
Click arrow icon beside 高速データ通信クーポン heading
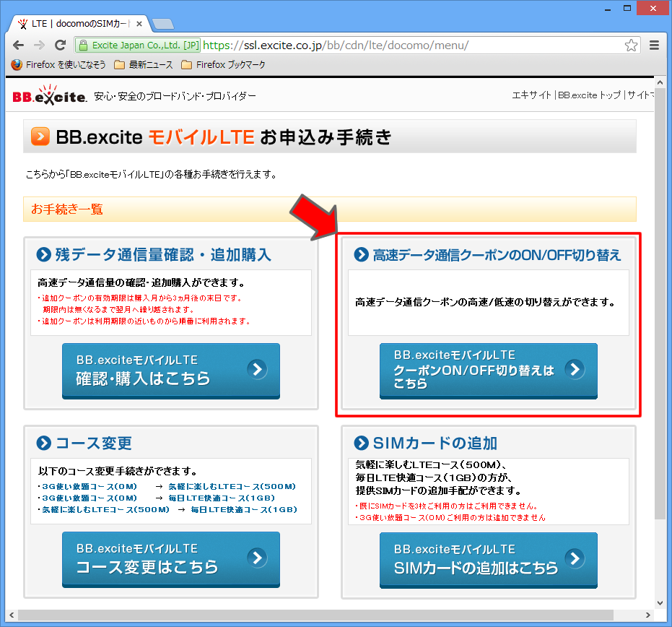coord(362,255)
